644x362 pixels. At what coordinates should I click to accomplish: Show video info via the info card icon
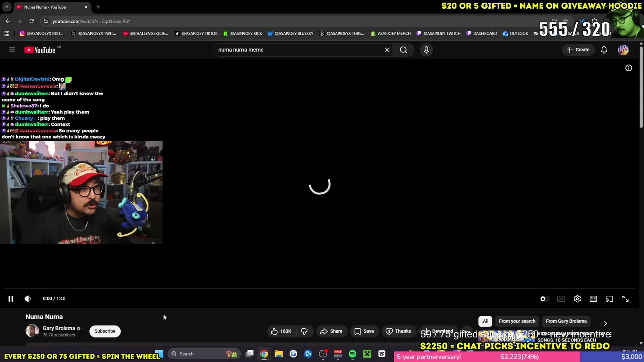coord(629,68)
